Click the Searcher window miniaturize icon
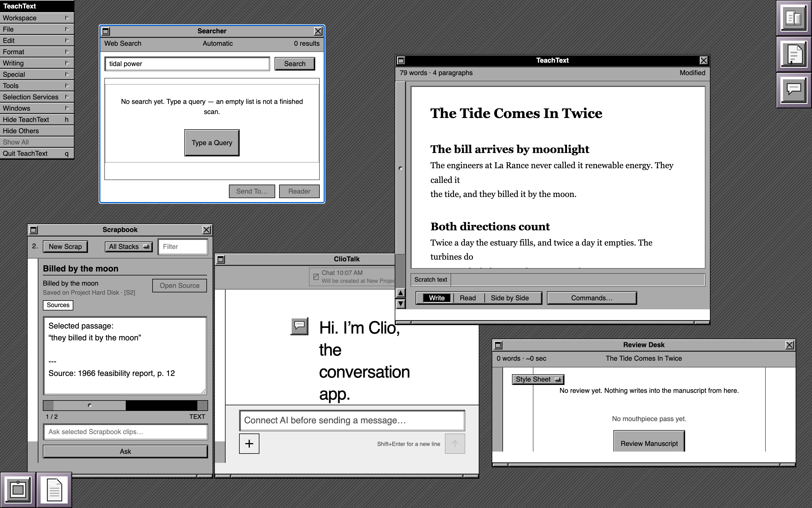Image resolution: width=812 pixels, height=508 pixels. click(106, 31)
